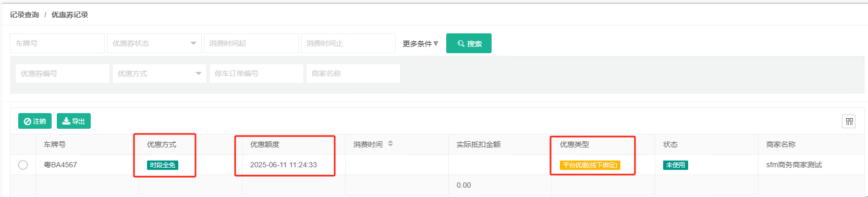Click the 注销 cancel button
The width and height of the screenshot is (868, 197).
coord(35,121)
